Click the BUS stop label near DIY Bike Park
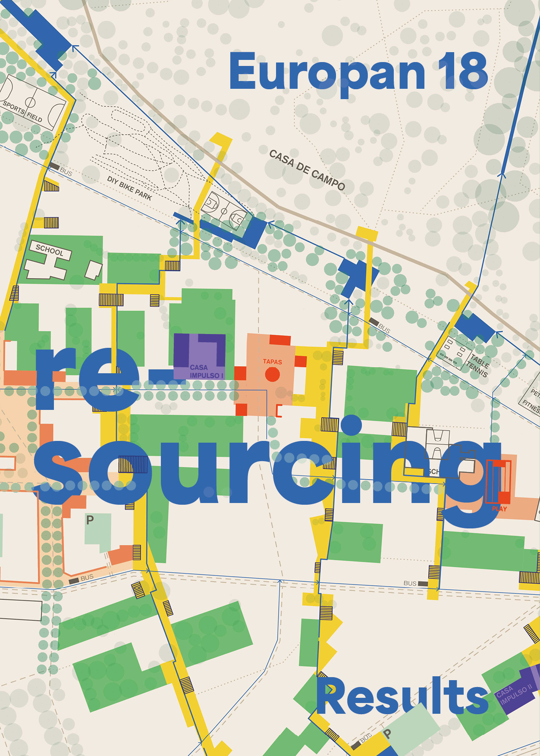 (66, 171)
